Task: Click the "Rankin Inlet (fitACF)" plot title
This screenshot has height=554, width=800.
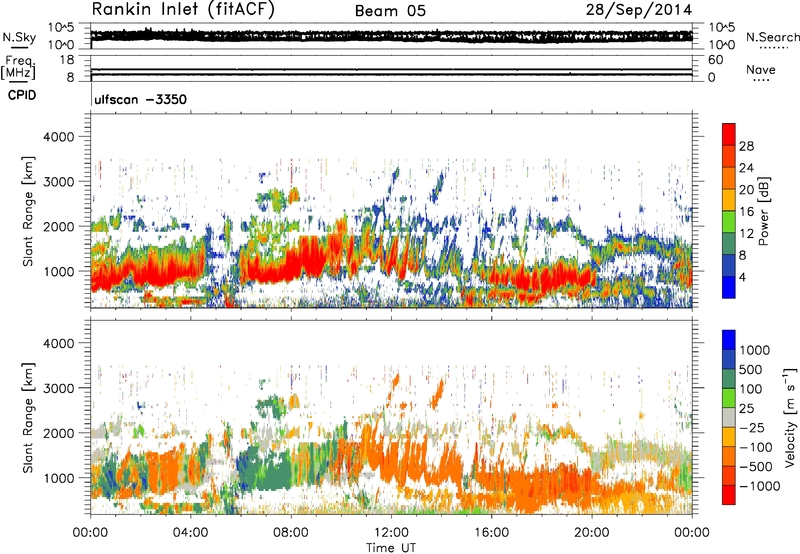Action: [x=183, y=9]
